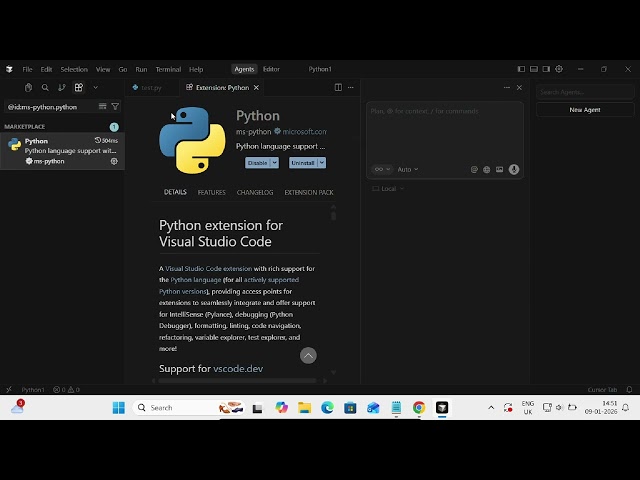640x480 pixels.
Task: Open the Auto model dropdown
Action: tap(408, 169)
